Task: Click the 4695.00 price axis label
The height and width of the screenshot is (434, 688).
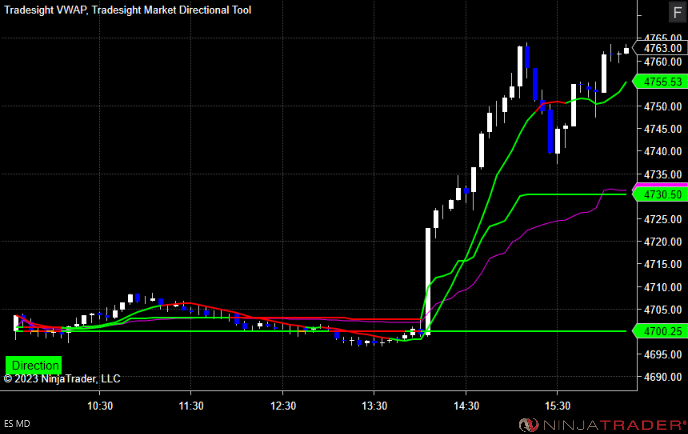Action: click(663, 354)
